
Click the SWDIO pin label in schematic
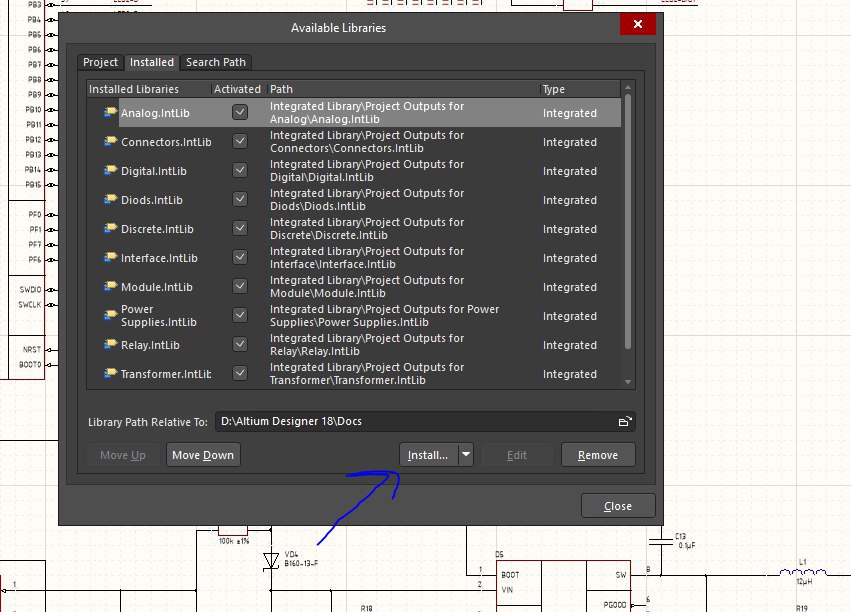click(x=30, y=290)
